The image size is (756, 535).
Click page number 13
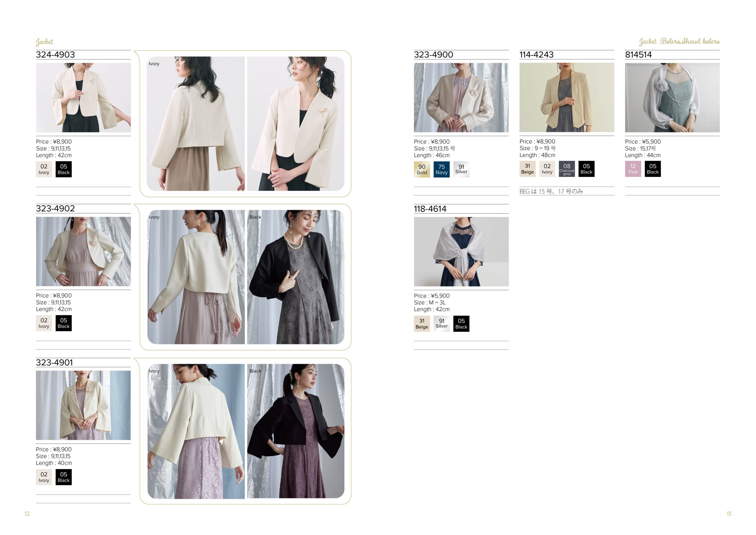pos(729,514)
